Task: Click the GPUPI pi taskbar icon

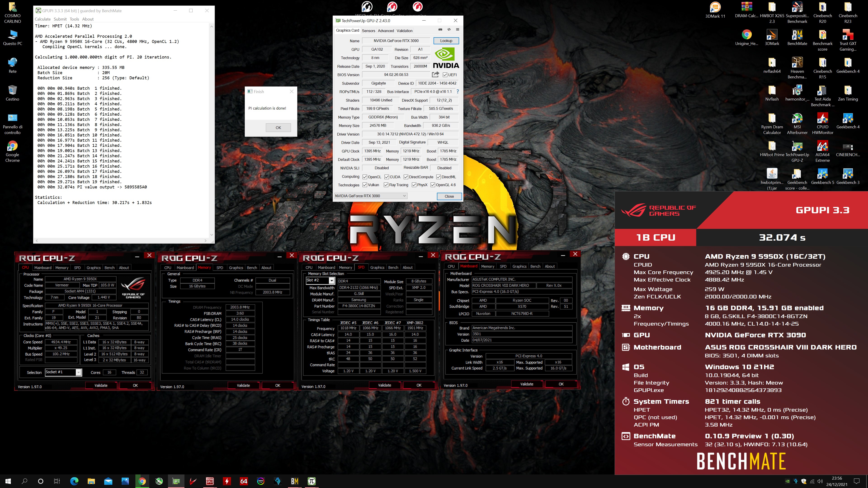Action: [312, 481]
